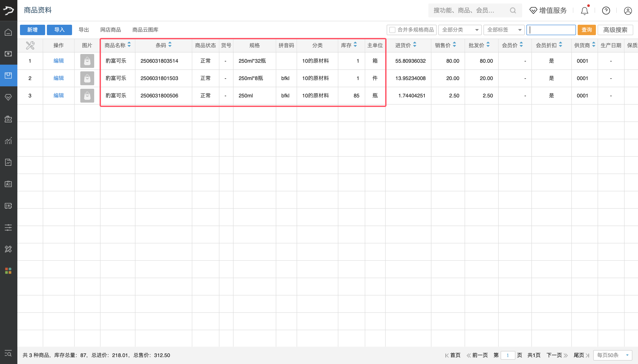Screen dimensions: 638x364
Task: Go to 前一页 in pagination
Action: tap(477, 355)
